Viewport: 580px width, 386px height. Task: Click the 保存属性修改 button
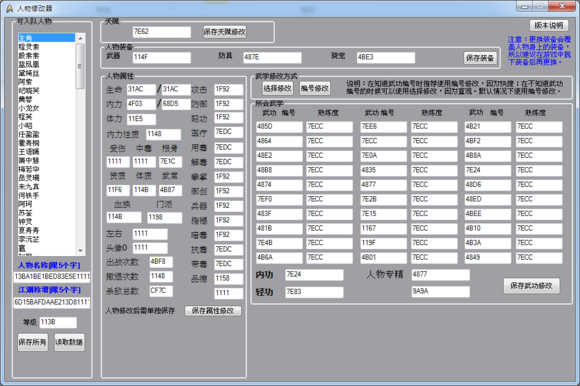tap(213, 311)
